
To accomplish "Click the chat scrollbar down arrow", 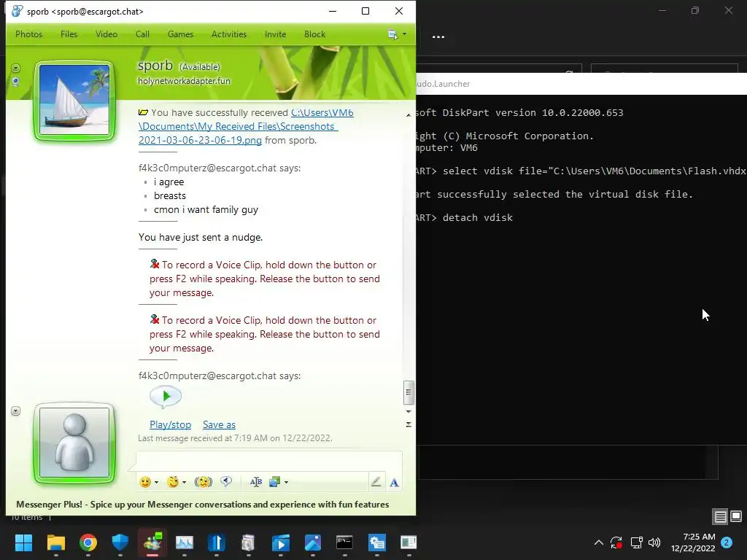I will click(409, 411).
